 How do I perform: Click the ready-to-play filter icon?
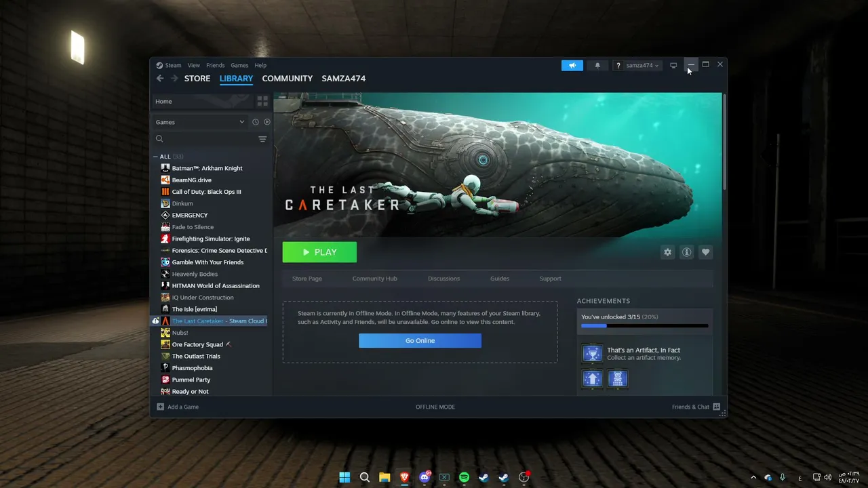267,122
